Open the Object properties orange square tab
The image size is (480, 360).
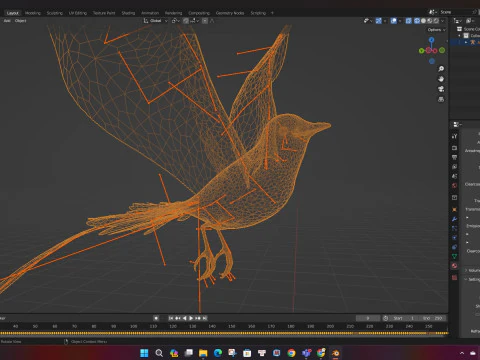(454, 210)
